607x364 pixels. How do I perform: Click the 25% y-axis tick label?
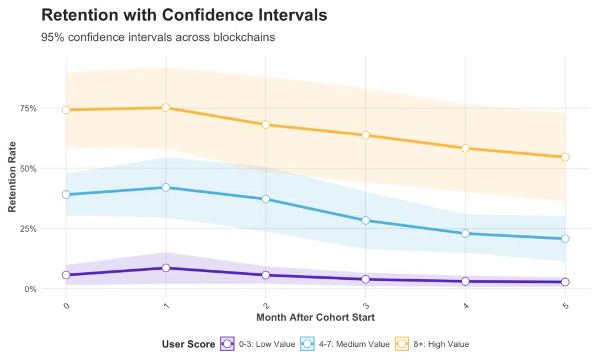pos(28,229)
